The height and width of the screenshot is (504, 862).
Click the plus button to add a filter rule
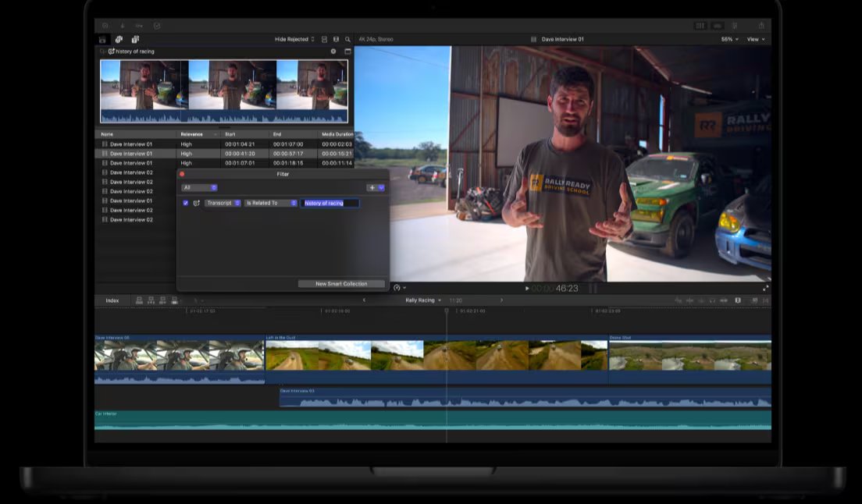[x=372, y=188]
